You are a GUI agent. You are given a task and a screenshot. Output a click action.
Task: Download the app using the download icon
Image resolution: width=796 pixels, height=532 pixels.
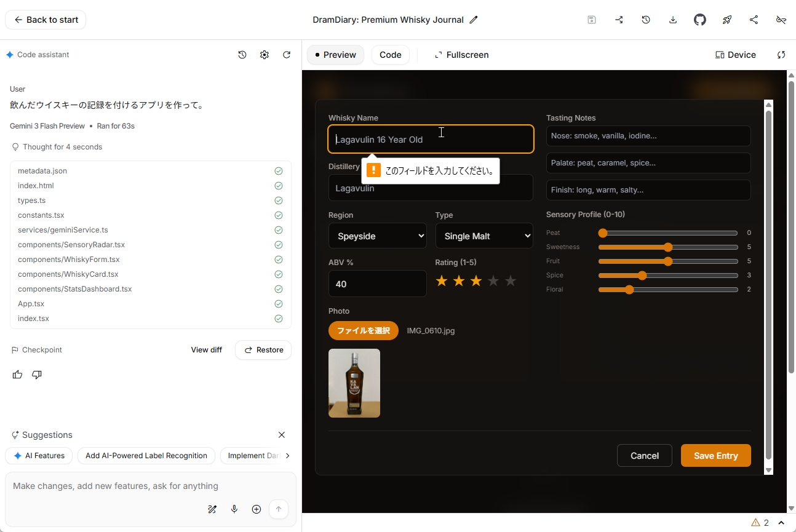673,20
